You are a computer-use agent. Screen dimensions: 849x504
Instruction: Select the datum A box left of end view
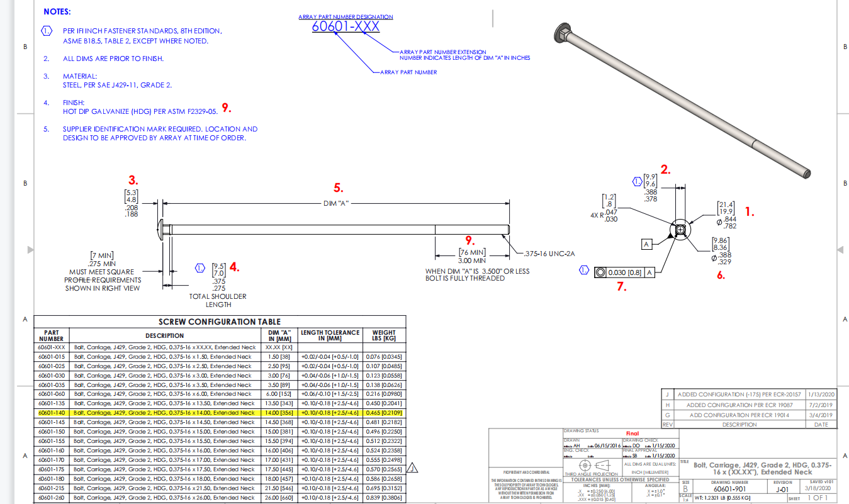point(646,242)
